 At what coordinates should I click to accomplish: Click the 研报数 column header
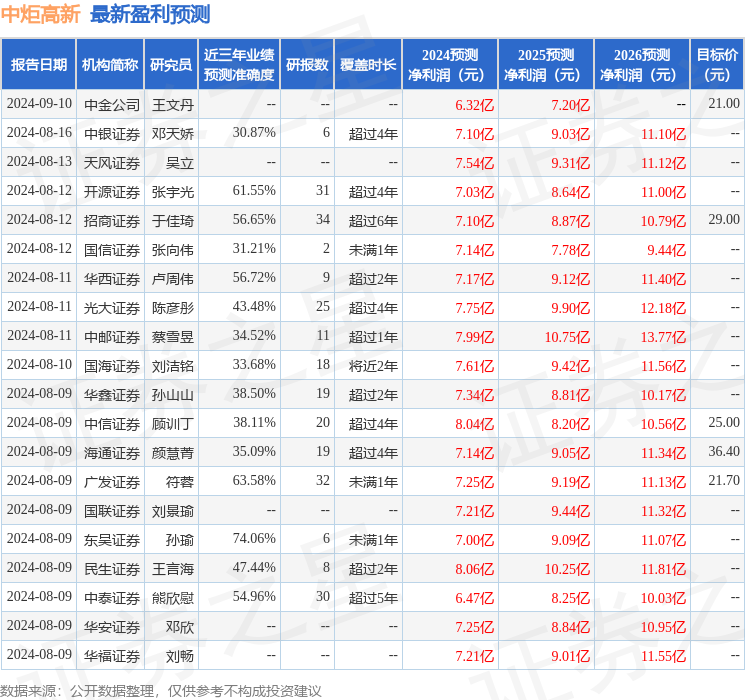[307, 65]
